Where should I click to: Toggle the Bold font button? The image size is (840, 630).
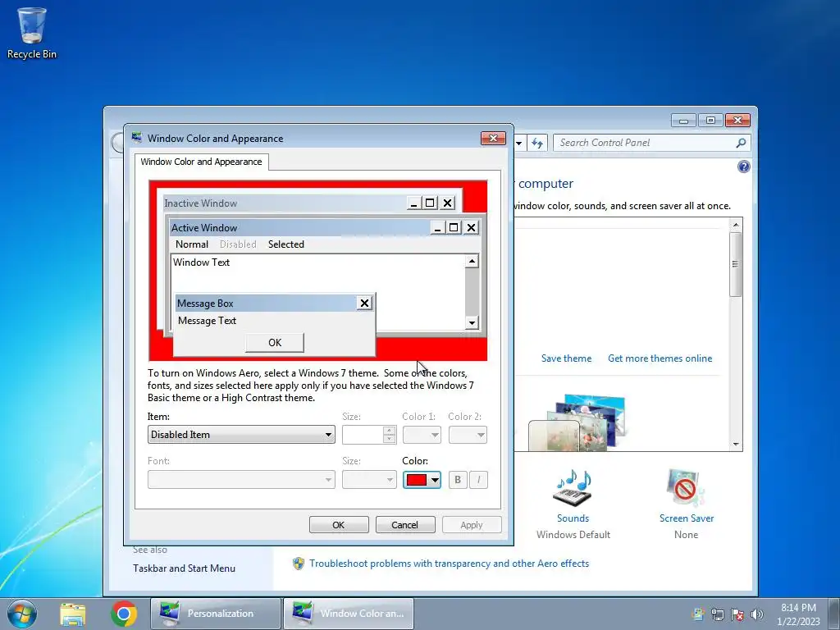(x=458, y=479)
